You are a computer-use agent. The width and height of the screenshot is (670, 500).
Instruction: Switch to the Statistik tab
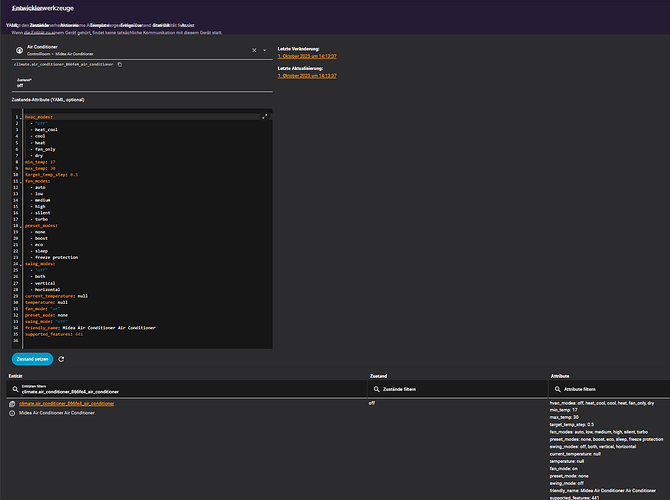pos(161,25)
